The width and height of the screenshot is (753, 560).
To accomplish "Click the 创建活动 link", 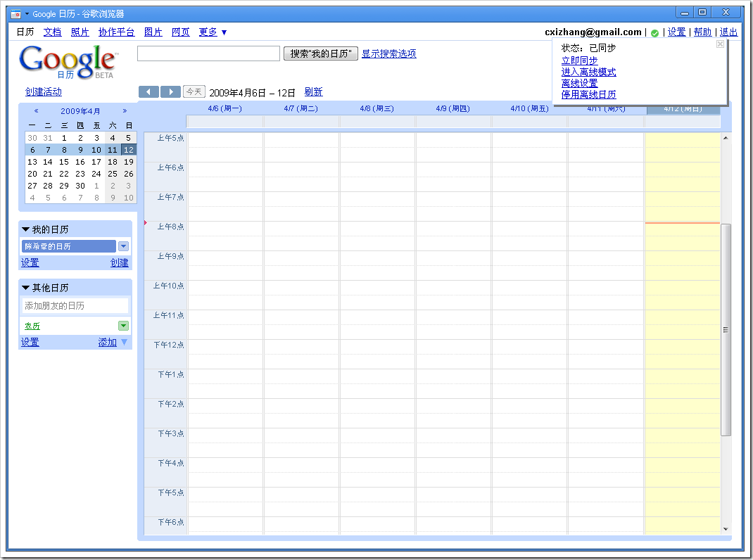I will [x=43, y=91].
